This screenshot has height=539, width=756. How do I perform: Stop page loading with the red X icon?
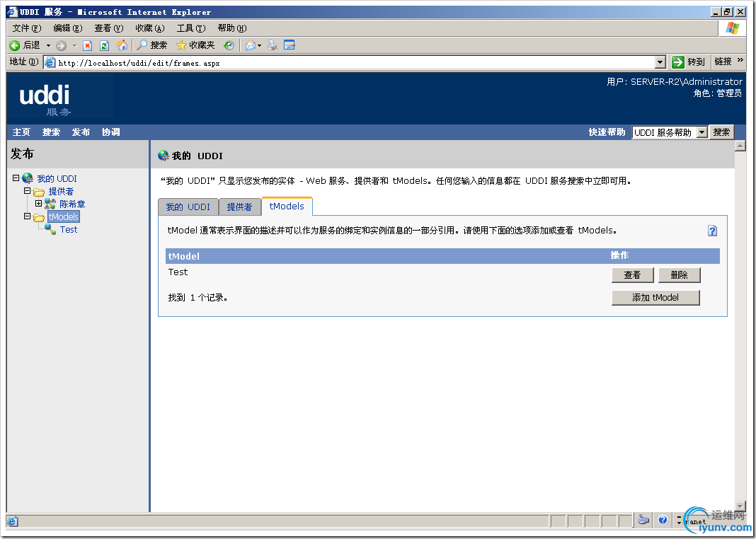point(87,46)
